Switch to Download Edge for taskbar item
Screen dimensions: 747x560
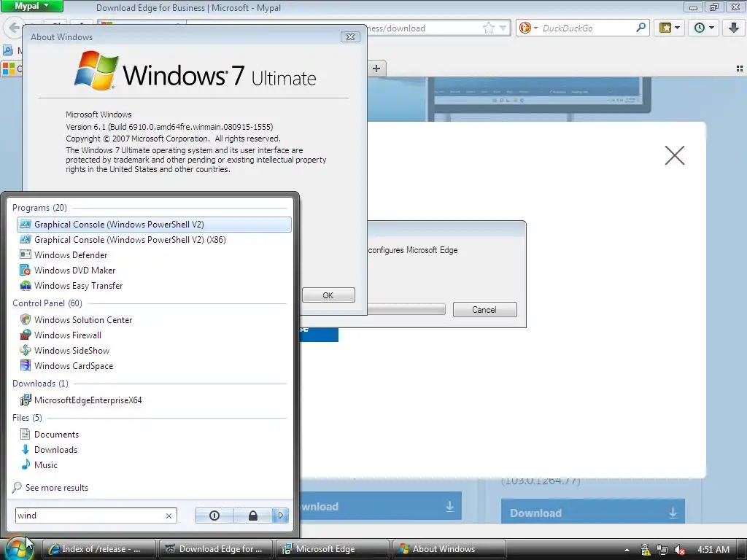click(x=216, y=549)
